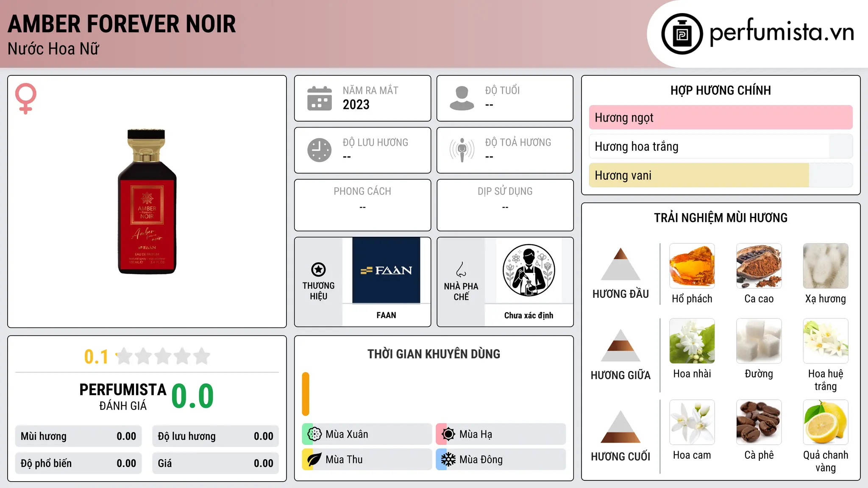Click the base-note pyramid icon Hương cuối
Screen dimensions: 868x488
(x=620, y=427)
